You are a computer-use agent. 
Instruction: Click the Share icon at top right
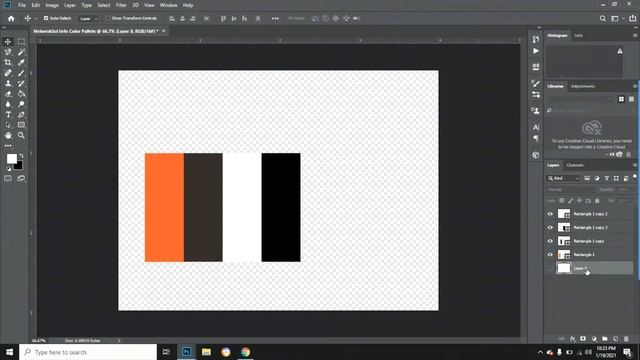coord(632,18)
